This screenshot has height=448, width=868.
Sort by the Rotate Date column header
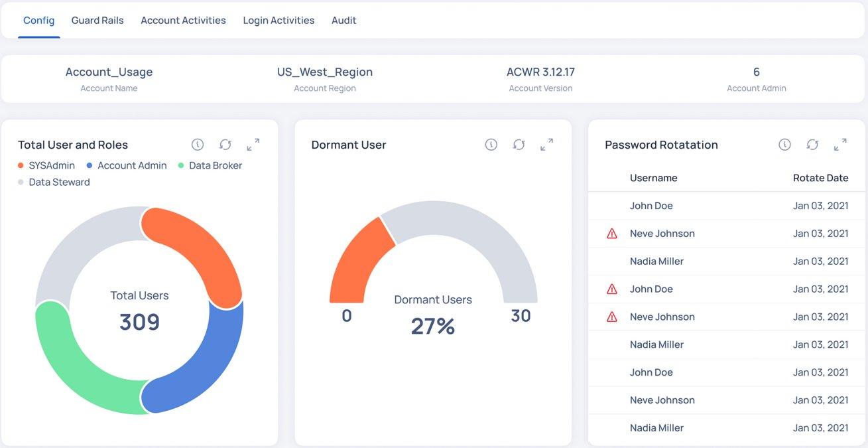(821, 178)
